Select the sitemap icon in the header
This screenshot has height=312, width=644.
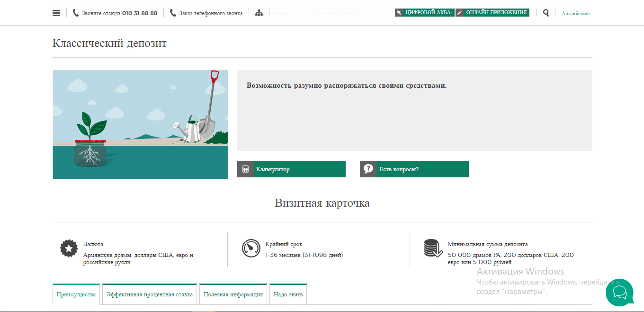[x=259, y=12]
